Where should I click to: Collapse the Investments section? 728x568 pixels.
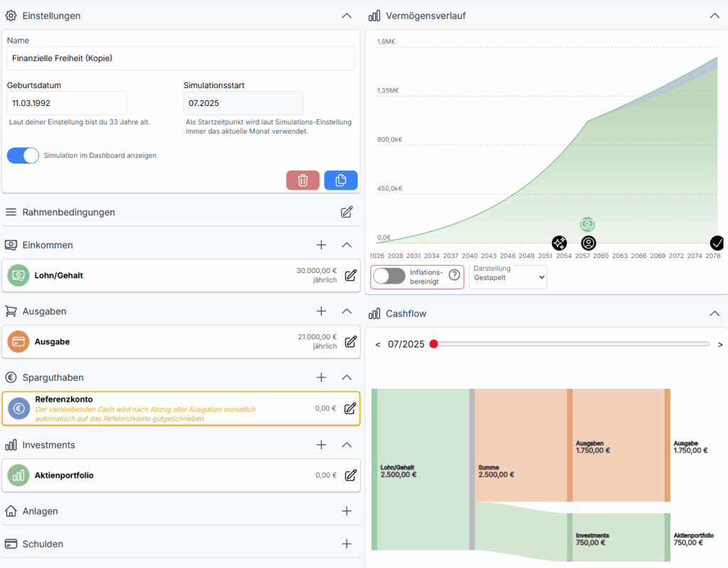click(x=347, y=445)
